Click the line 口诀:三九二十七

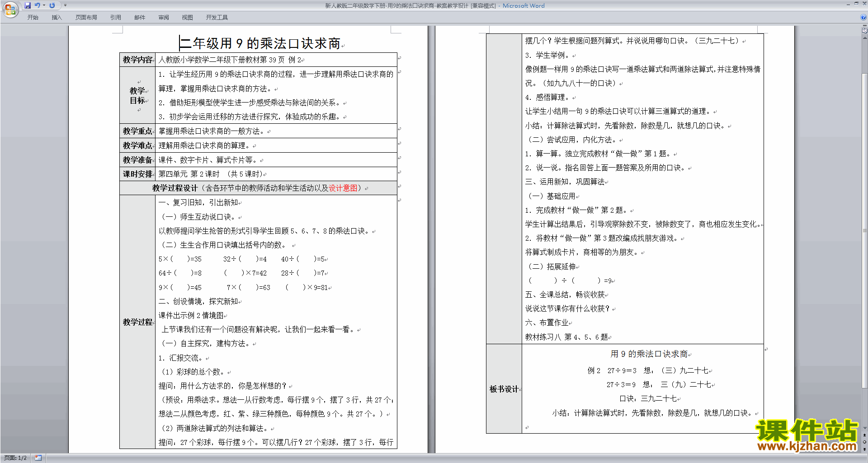pos(648,398)
